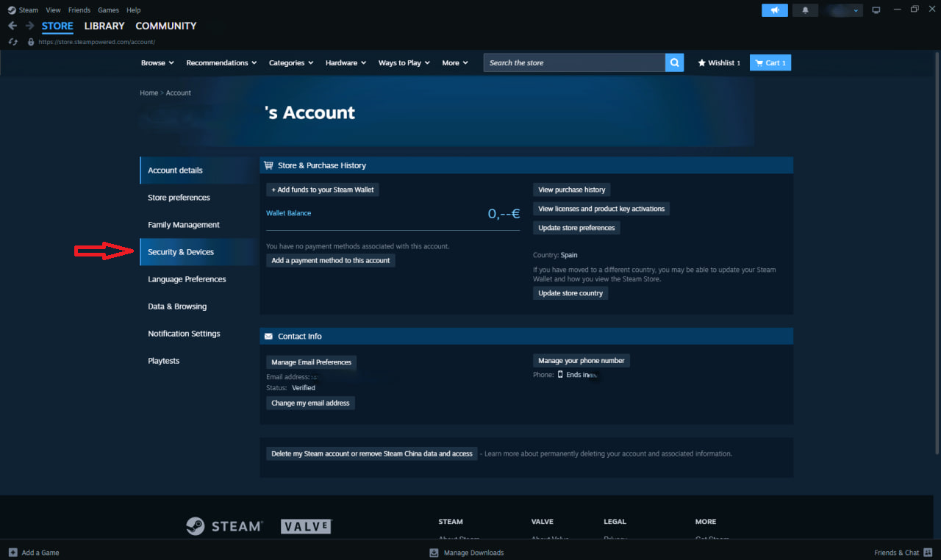Open Security & Devices in the sidebar
Image resolution: width=941 pixels, height=560 pixels.
point(198,252)
